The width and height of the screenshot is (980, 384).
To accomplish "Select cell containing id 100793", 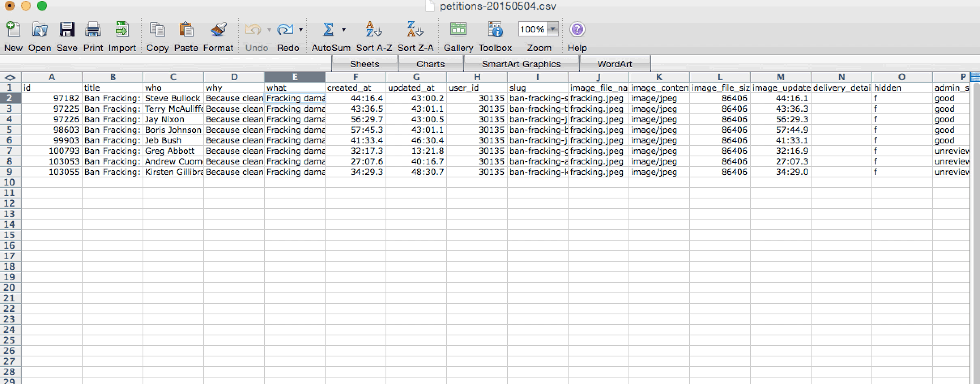I will coord(52,151).
